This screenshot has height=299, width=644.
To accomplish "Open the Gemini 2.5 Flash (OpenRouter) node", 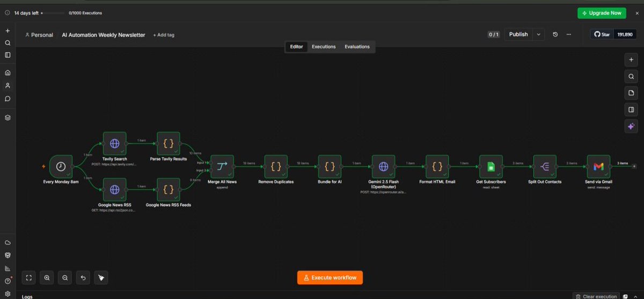I will [383, 166].
